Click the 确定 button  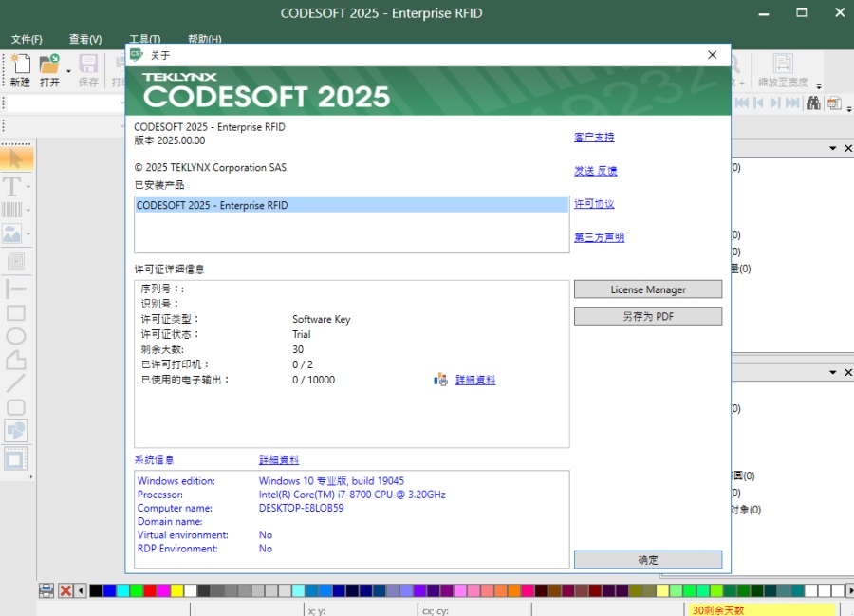[x=648, y=560]
